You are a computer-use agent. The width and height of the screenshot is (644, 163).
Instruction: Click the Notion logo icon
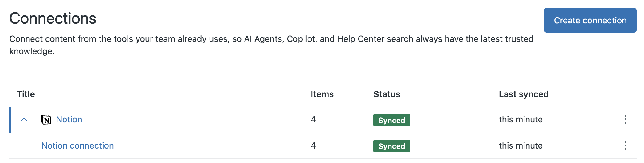pos(46,119)
